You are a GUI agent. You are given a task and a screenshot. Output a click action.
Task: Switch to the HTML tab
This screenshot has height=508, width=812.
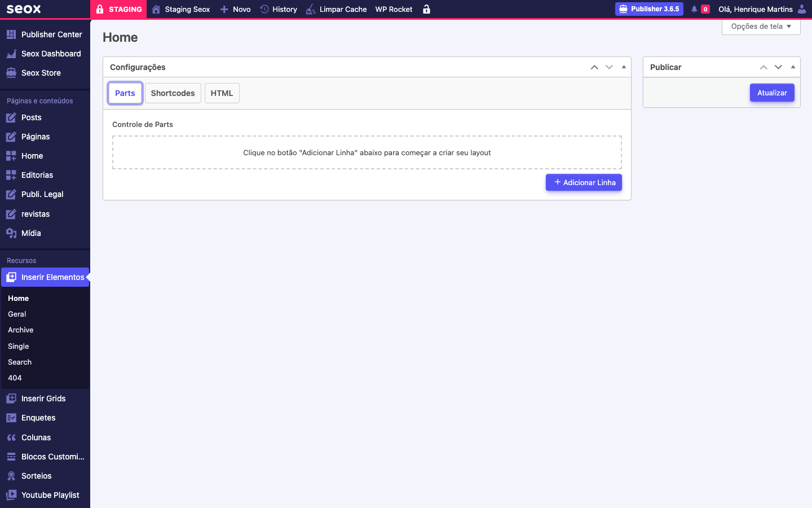coord(222,93)
